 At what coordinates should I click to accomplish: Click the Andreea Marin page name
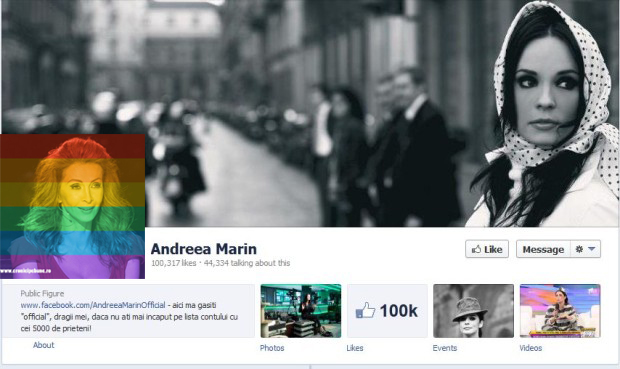204,249
